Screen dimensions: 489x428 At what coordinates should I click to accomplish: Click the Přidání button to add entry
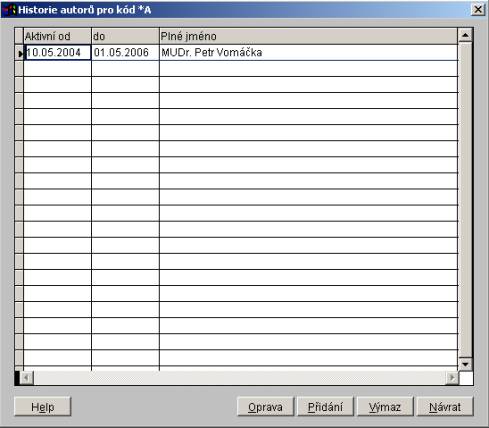click(325, 407)
